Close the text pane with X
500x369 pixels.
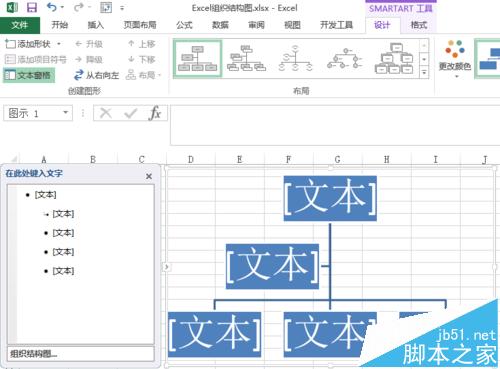[149, 176]
